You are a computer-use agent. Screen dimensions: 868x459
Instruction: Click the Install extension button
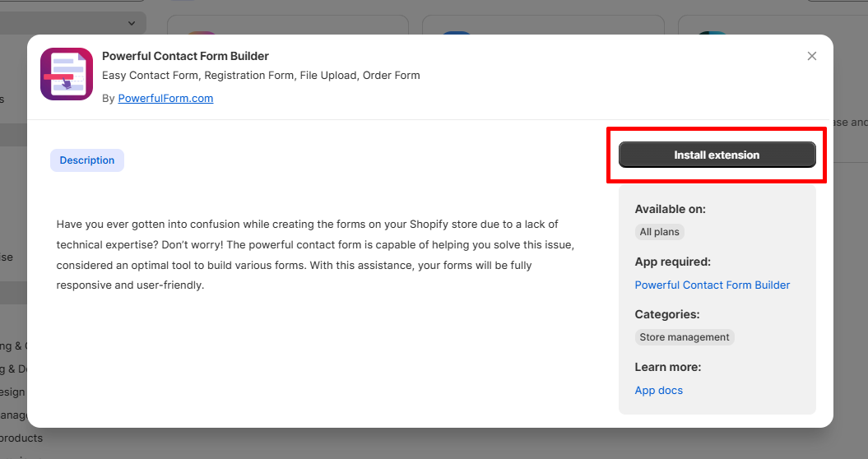click(717, 155)
